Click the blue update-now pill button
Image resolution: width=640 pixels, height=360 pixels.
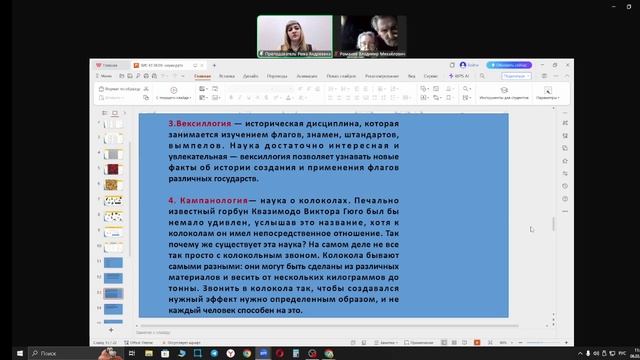pyautogui.click(x=509, y=65)
